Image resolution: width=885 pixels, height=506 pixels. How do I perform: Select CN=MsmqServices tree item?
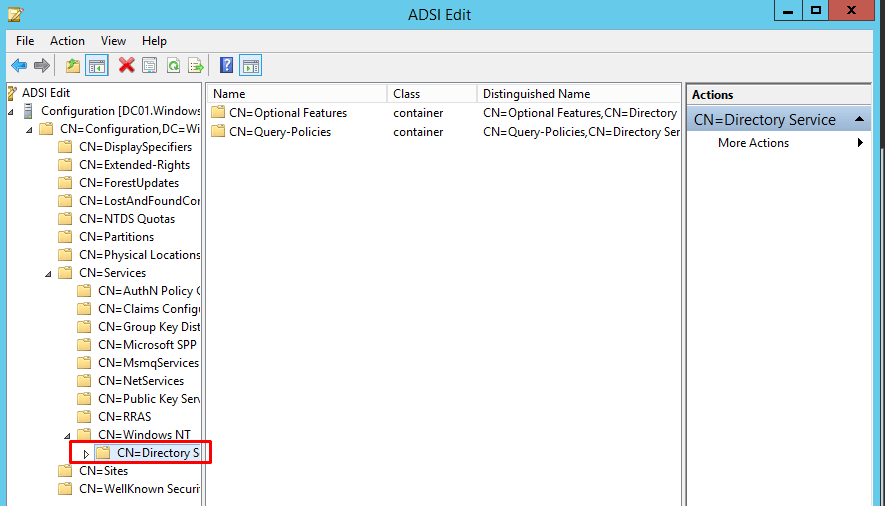click(x=148, y=363)
